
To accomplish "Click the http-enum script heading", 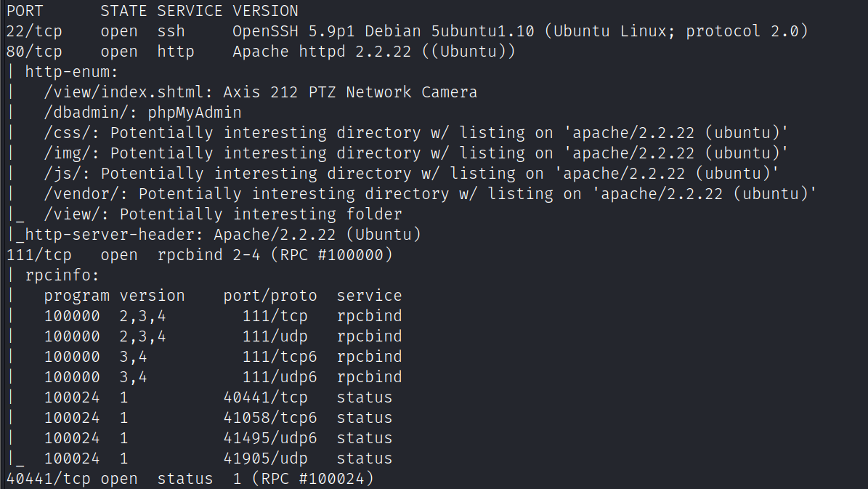I will [x=72, y=72].
